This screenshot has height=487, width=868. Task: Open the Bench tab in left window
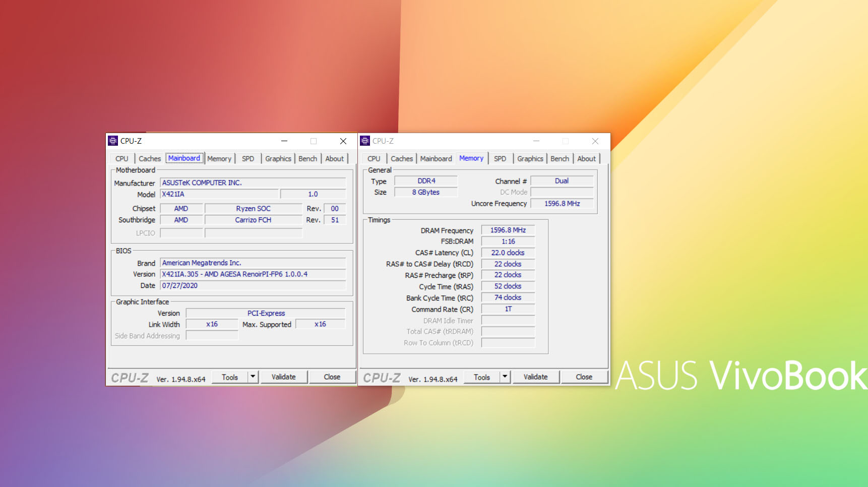tap(308, 158)
